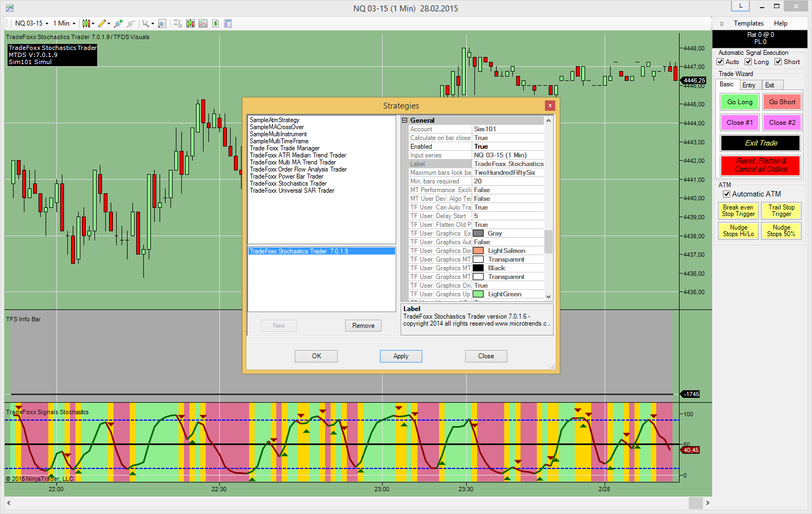Select the cursor pointer tool icon
The height and width of the screenshot is (514, 812).
tap(145, 23)
